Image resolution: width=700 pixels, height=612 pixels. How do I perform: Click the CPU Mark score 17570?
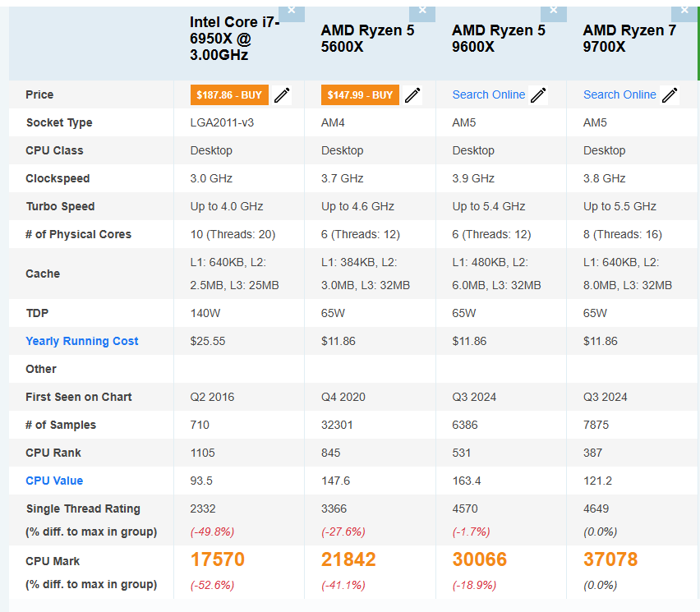tap(218, 559)
